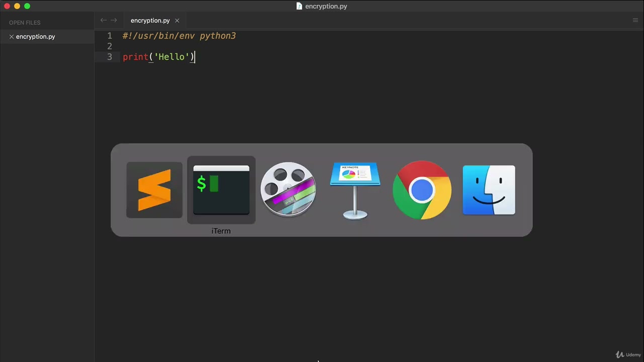This screenshot has height=362, width=644.
Task: Click the back navigation arrow in tab bar
Action: click(x=103, y=20)
